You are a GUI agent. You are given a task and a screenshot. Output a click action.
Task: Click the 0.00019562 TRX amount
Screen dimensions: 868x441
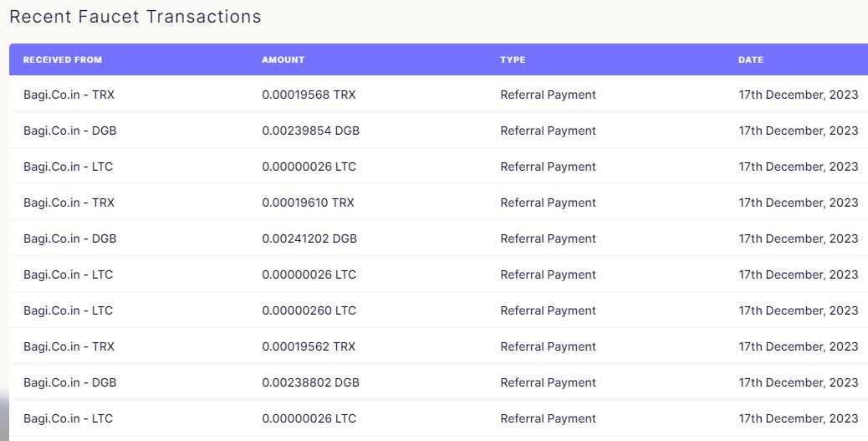pyautogui.click(x=309, y=346)
